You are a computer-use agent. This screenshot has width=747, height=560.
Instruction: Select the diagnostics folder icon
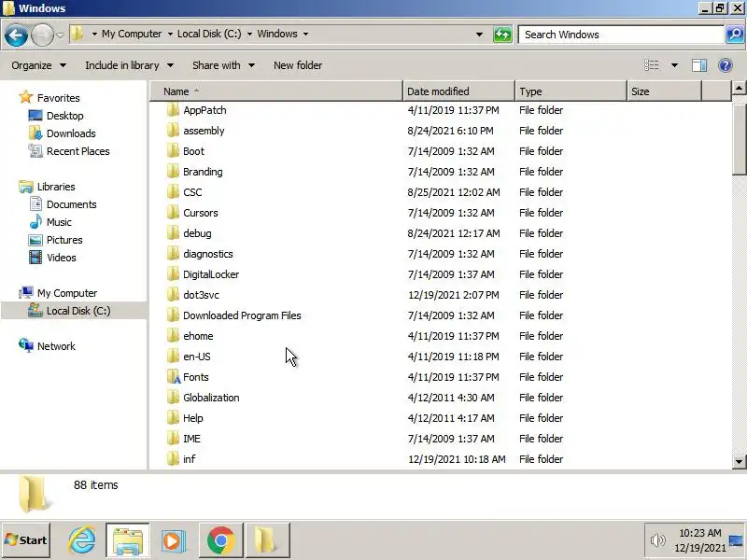click(173, 253)
